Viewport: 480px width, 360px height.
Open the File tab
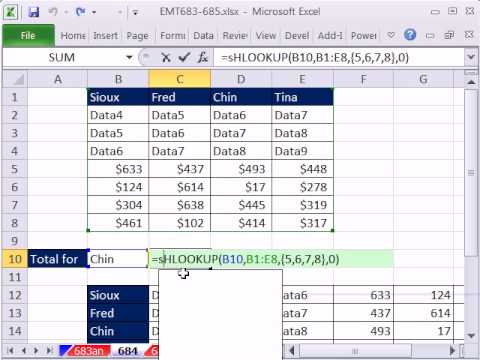[x=28, y=36]
